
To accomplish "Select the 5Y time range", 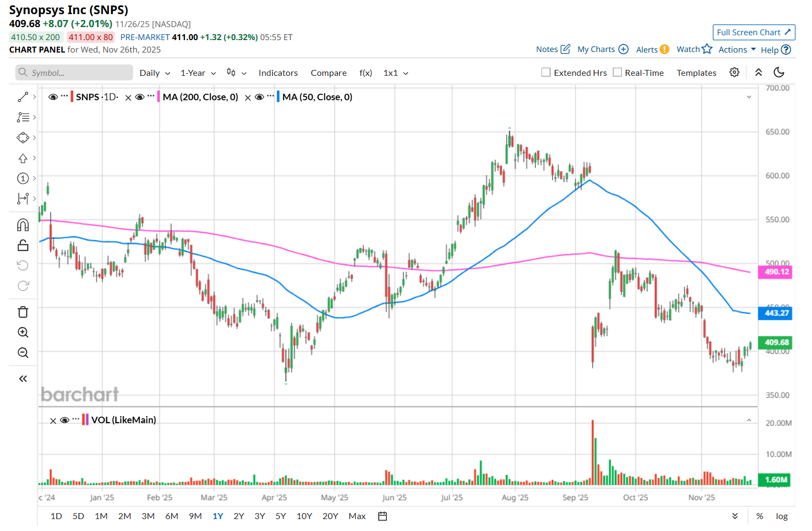I will (x=281, y=516).
